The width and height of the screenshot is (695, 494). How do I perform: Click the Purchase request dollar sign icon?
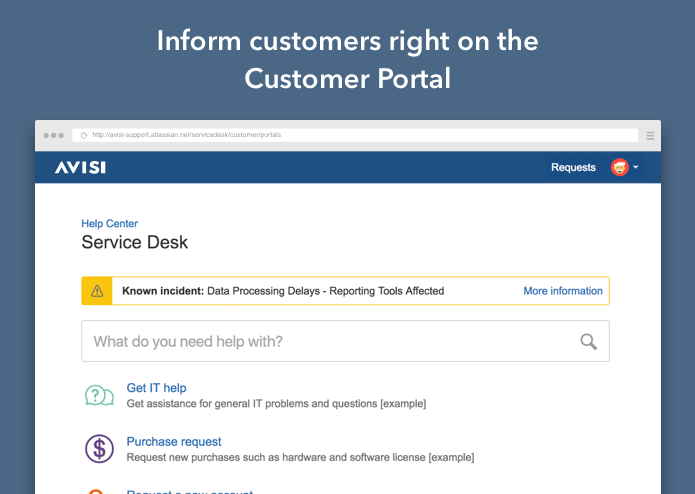tap(99, 448)
